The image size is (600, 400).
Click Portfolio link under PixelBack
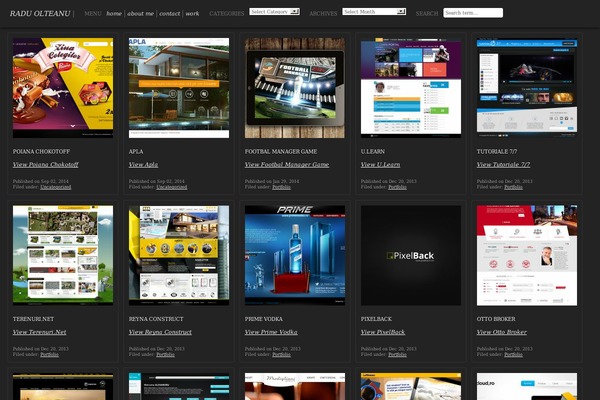(397, 354)
